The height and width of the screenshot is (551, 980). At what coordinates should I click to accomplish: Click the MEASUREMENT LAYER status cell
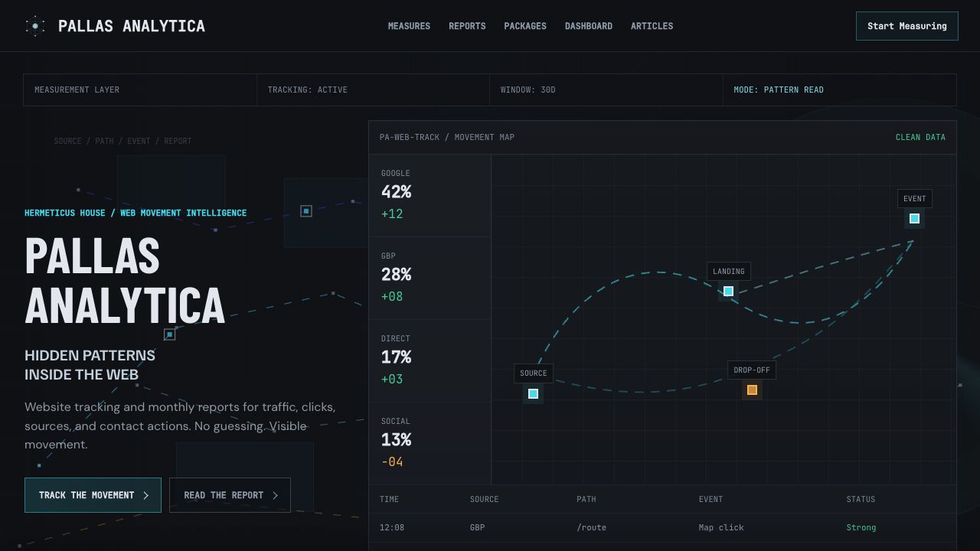pos(140,90)
